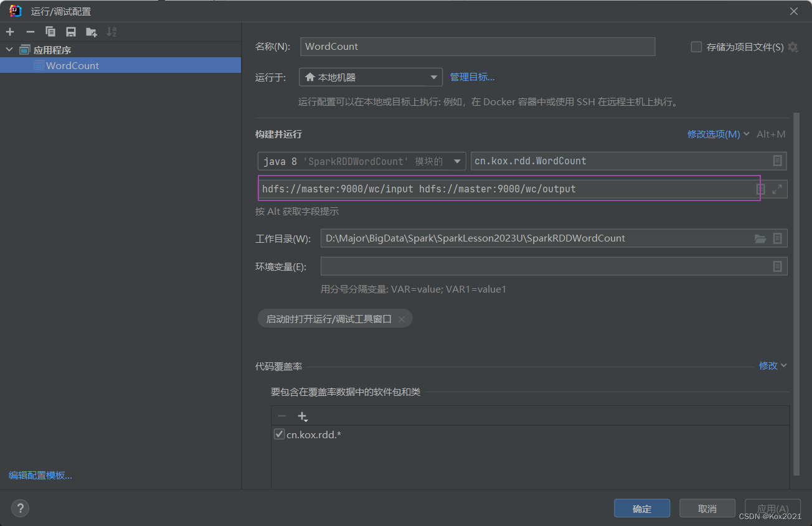812x526 pixels.
Task: Click the manage targets link
Action: click(473, 77)
